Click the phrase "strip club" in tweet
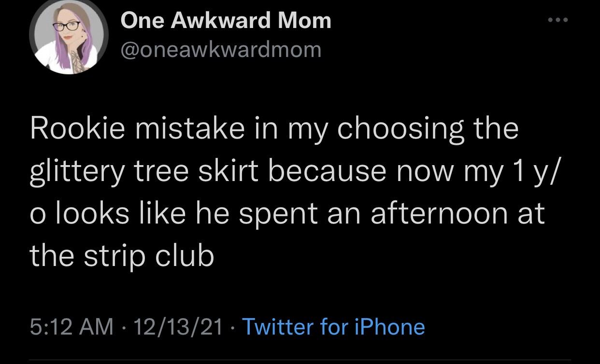600x364 pixels. click(149, 256)
